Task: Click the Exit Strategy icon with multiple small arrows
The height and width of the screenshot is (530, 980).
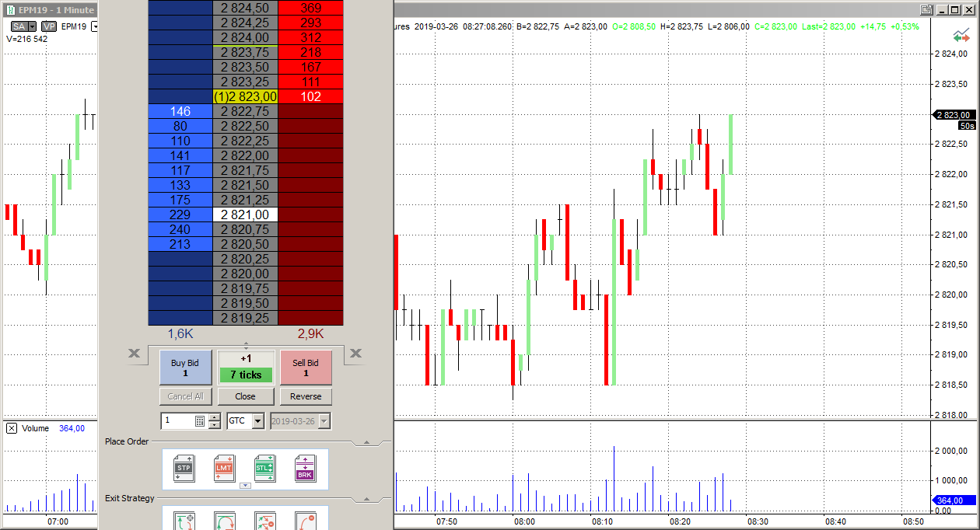Action: [265, 521]
